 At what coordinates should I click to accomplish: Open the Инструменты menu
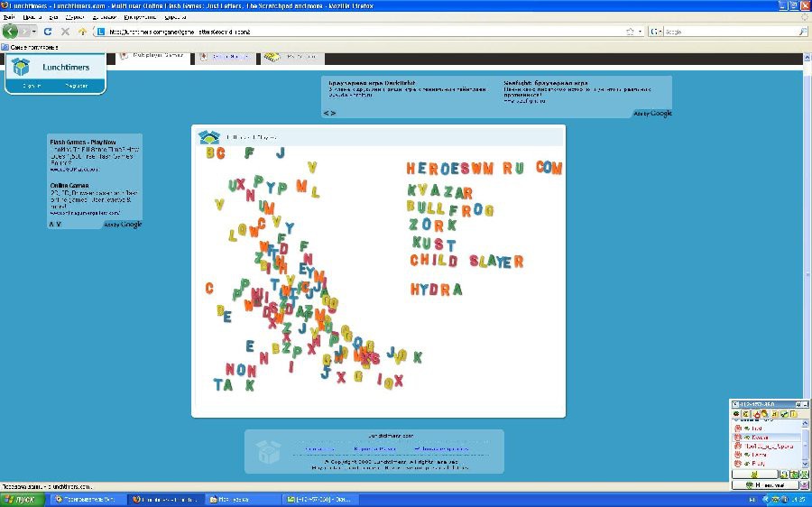(140, 17)
